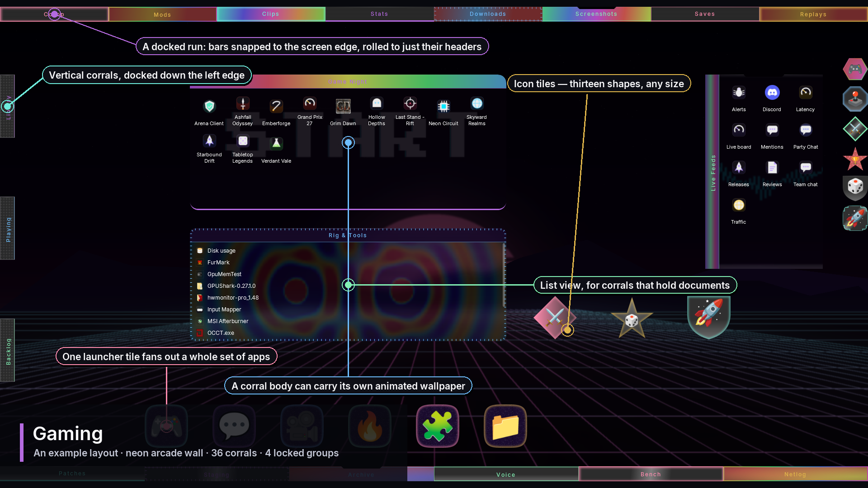Click the green puzzle piece tile
Image resolution: width=868 pixels, height=488 pixels.
pyautogui.click(x=437, y=426)
